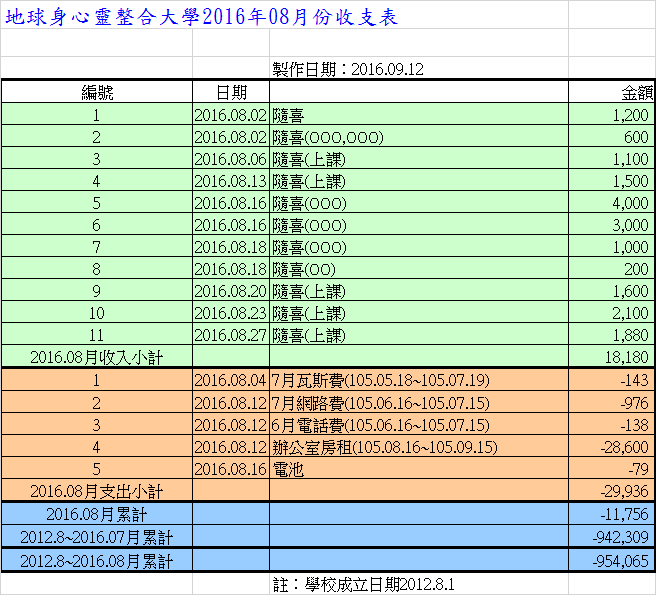Select the 2016.08月累計 label
This screenshot has height=595, width=656.
(x=97, y=514)
